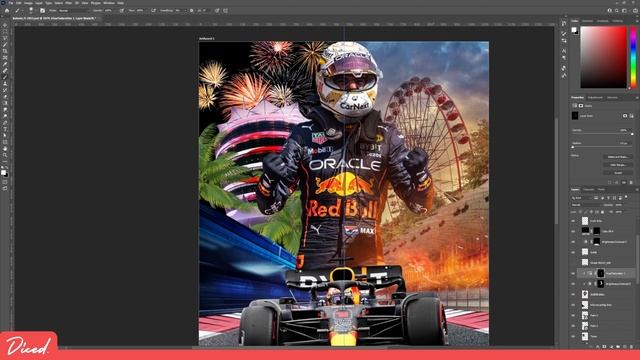
Task: Click the rainbow hue slider in Color panel
Action: [633, 57]
